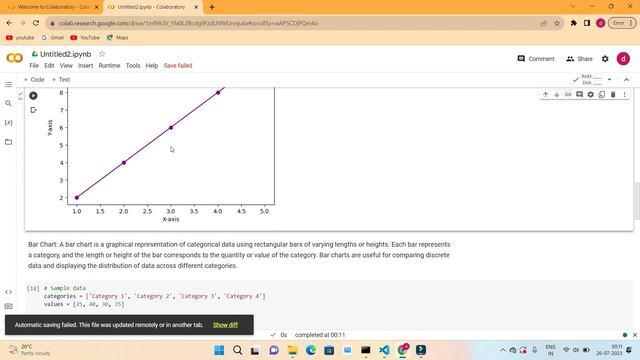Click the Save failed status

pyautogui.click(x=178, y=66)
